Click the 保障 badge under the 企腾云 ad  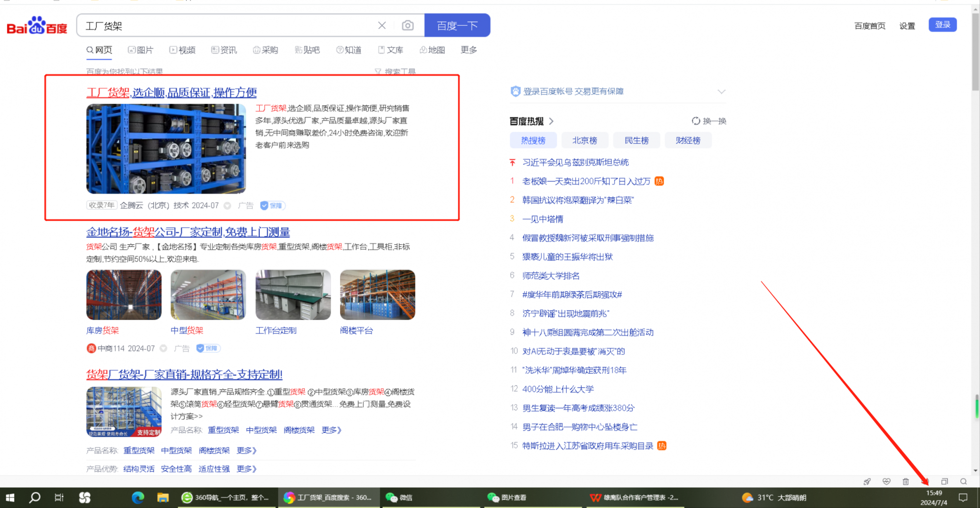[x=272, y=206]
